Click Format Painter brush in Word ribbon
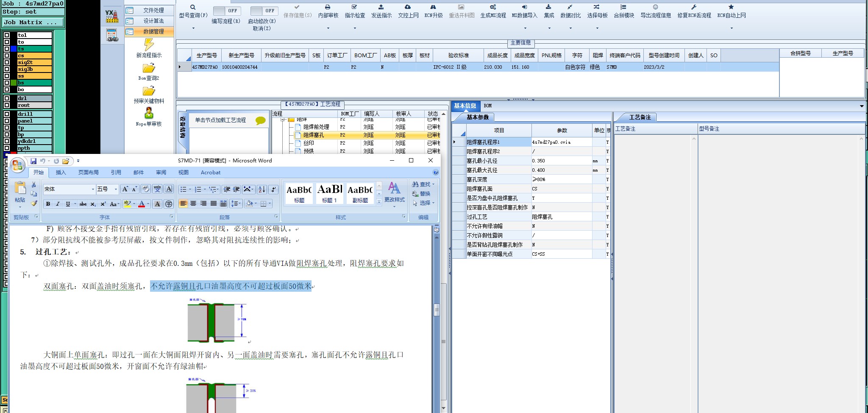This screenshot has width=868, height=413. [x=34, y=203]
